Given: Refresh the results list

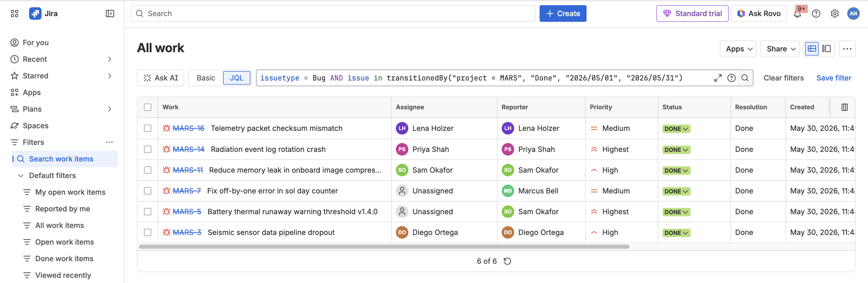Looking at the screenshot, I should (507, 261).
